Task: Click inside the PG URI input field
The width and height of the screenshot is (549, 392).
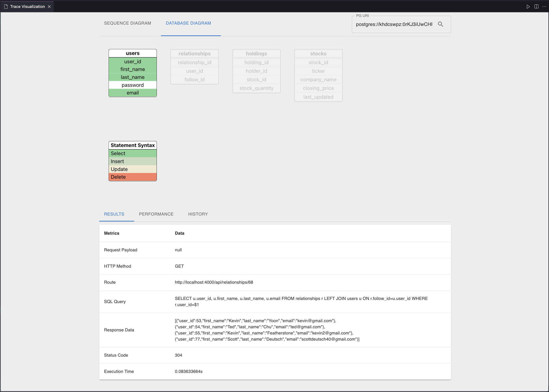Action: [394, 24]
